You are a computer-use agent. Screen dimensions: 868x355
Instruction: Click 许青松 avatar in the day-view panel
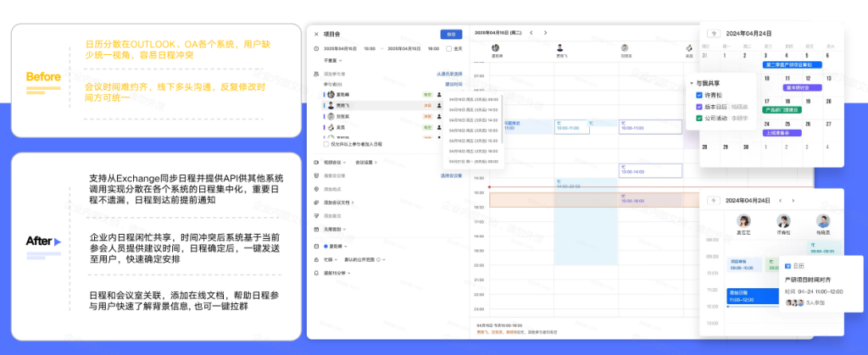click(x=783, y=221)
